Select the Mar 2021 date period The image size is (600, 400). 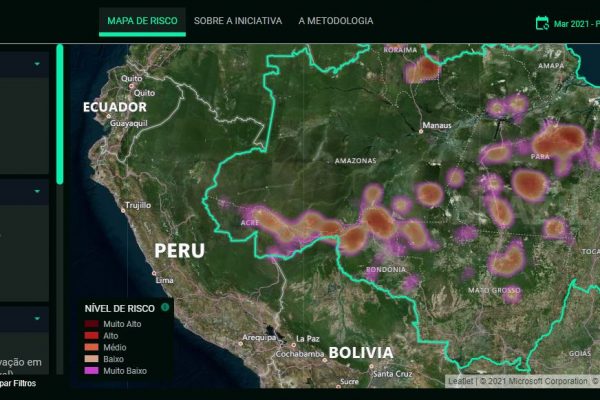(x=572, y=22)
